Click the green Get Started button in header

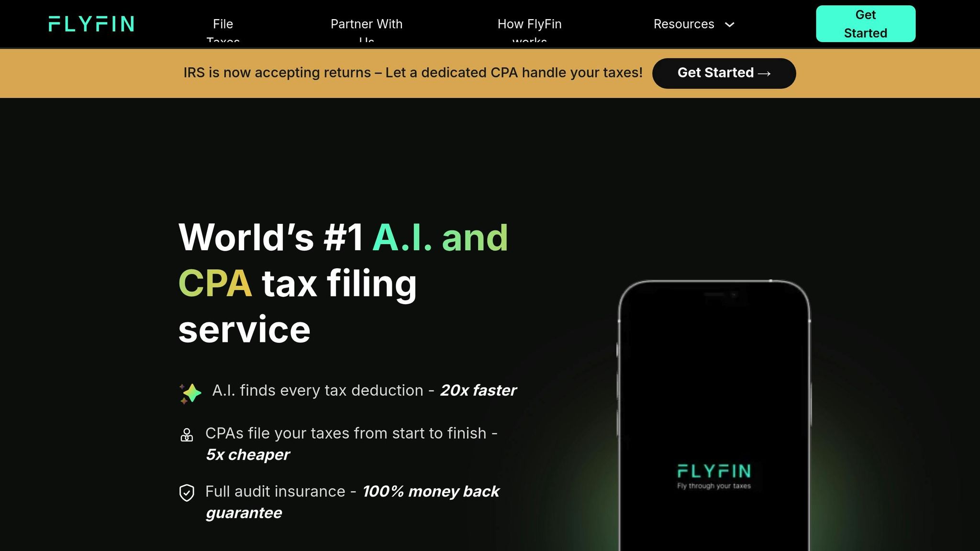coord(866,24)
